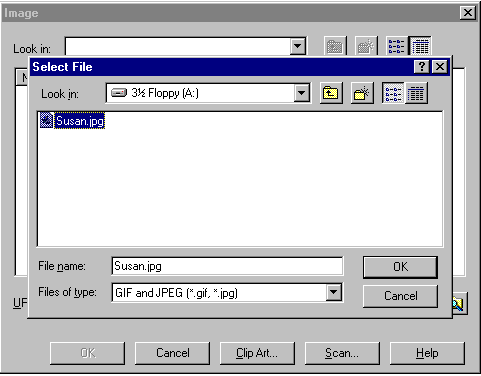Click New Folder icon in Image window
Image resolution: width=481 pixels, height=376 pixels.
coord(366,46)
